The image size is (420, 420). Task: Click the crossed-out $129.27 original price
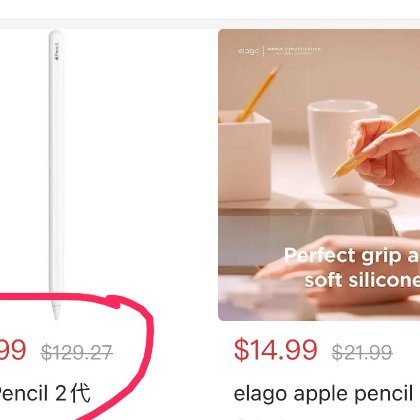[x=77, y=352]
